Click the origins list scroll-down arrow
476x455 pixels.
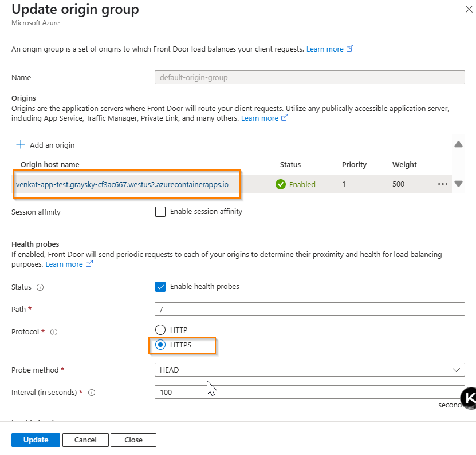pos(458,184)
